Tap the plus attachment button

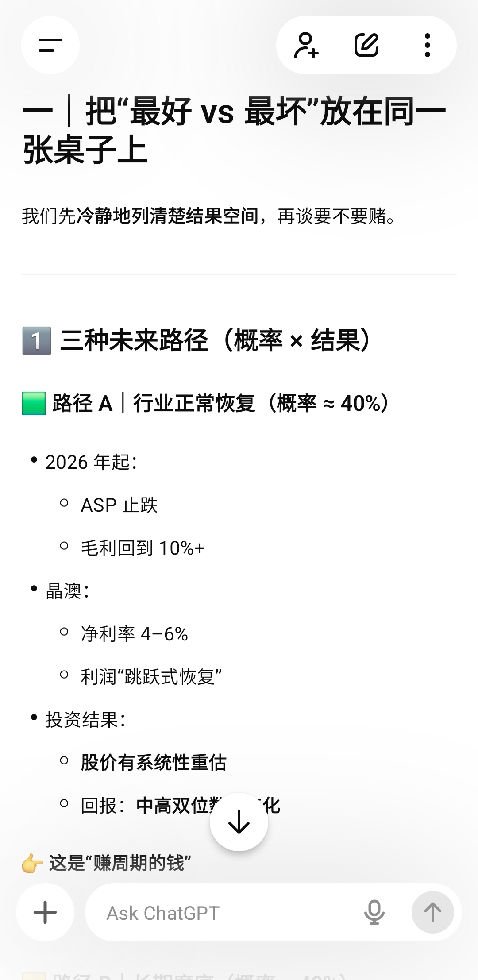[45, 912]
